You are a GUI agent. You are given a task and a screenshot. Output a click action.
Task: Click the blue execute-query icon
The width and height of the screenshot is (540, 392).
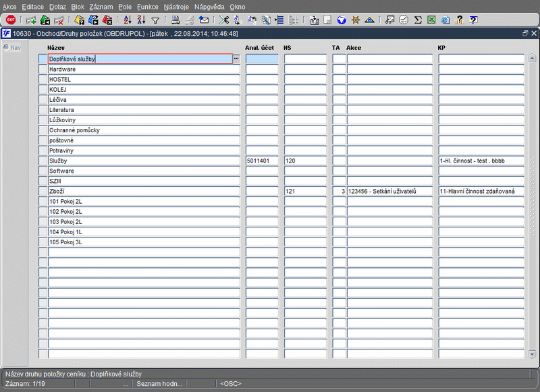(93, 20)
